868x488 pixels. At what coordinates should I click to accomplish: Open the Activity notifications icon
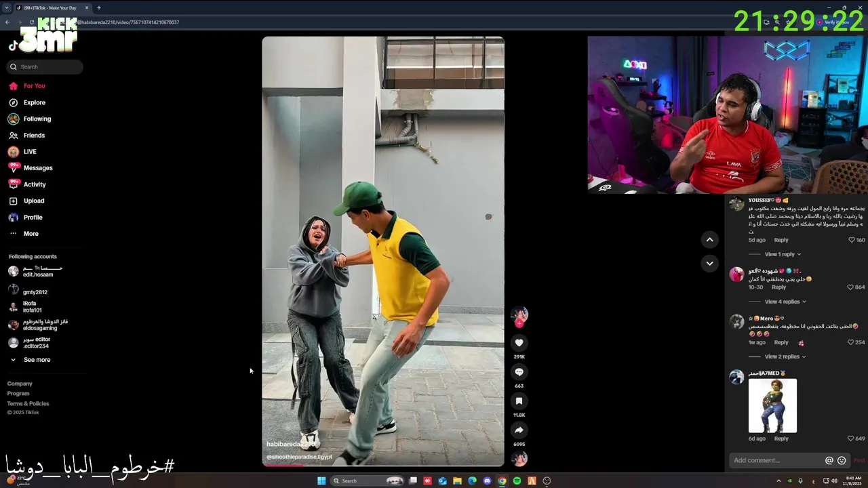point(14,184)
